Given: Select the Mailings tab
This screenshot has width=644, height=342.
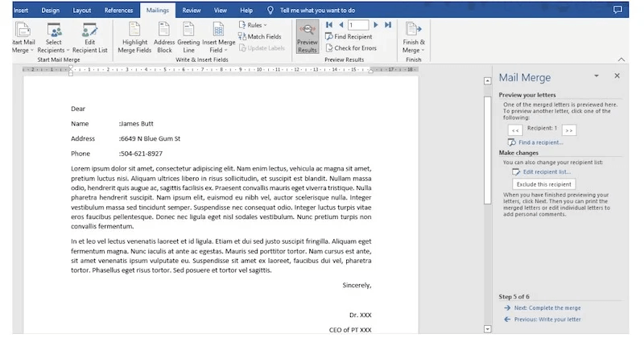Looking at the screenshot, I should (158, 10).
